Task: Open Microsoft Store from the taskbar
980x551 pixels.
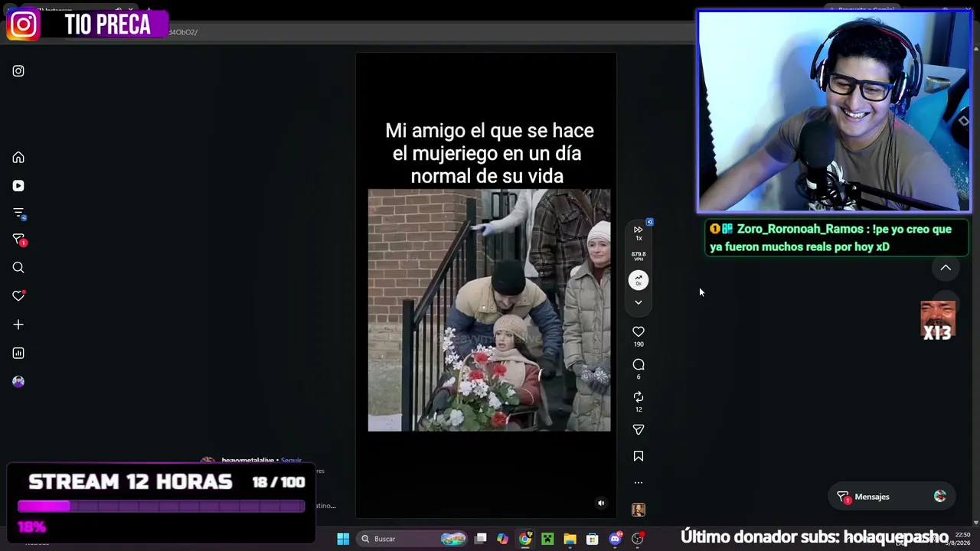Action: pos(592,539)
